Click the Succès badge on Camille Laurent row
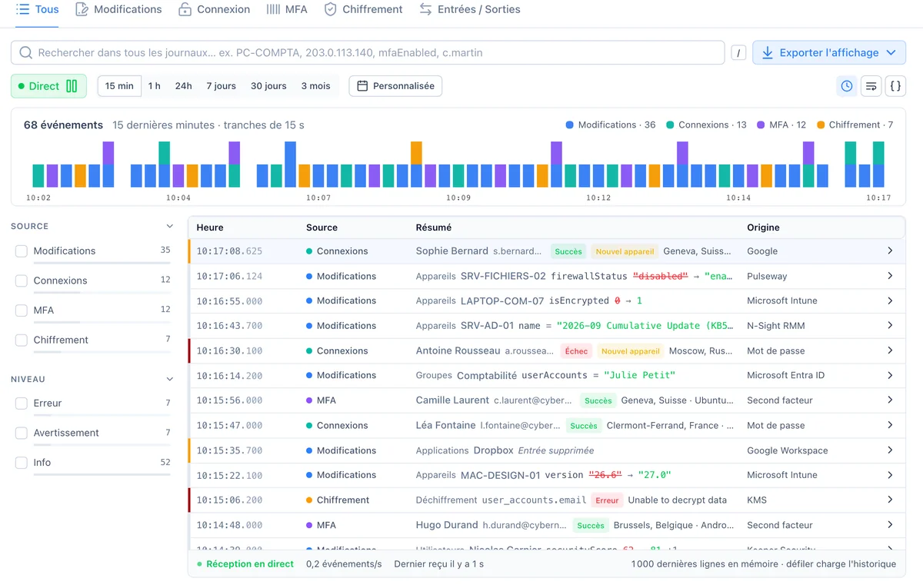Image resolution: width=923 pixels, height=588 pixels. pyautogui.click(x=598, y=400)
